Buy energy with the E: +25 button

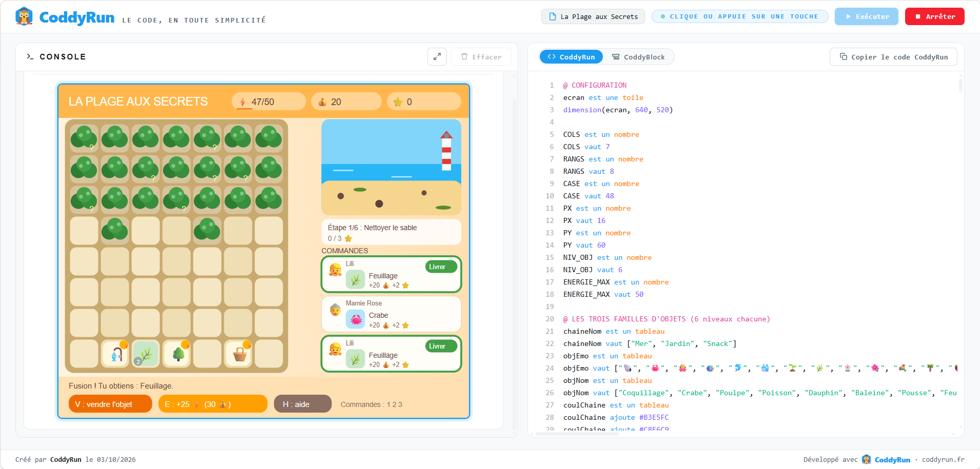tap(213, 404)
